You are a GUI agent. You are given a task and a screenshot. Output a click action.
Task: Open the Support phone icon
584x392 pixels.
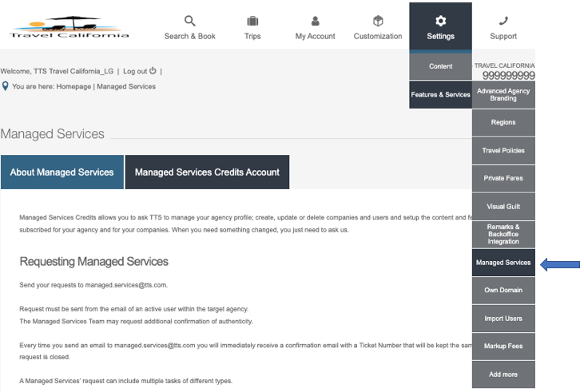503,21
